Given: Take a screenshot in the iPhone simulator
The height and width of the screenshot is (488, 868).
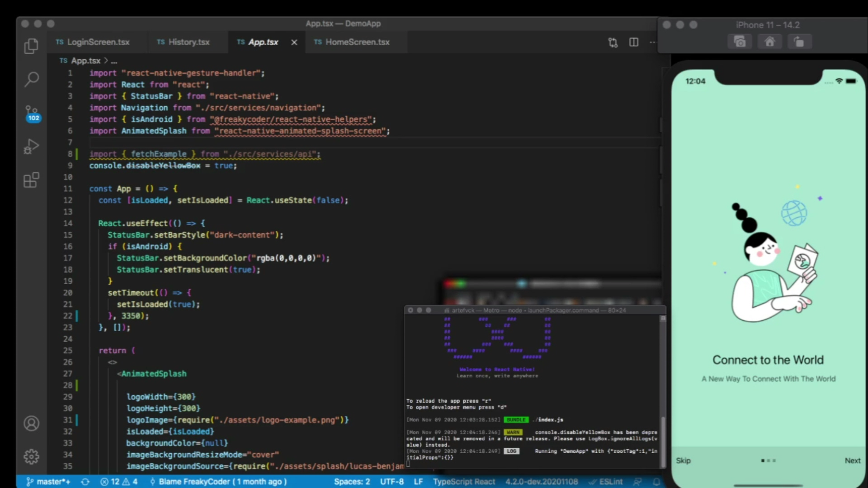Looking at the screenshot, I should [x=740, y=42].
